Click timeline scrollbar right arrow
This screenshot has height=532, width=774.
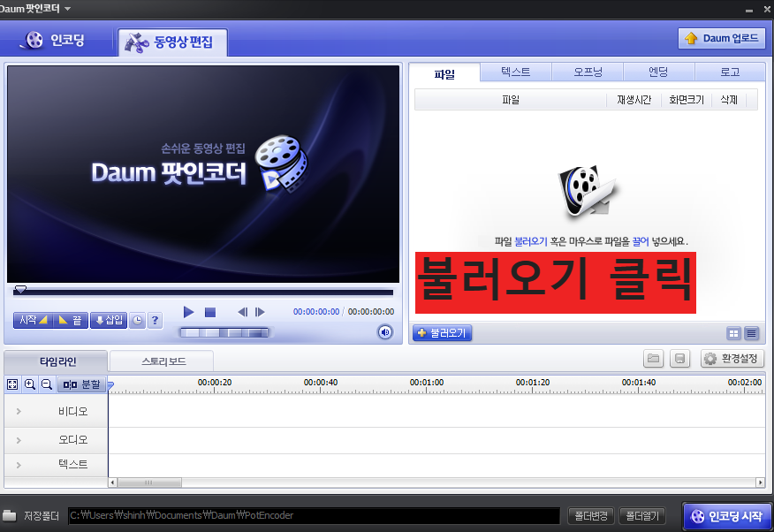(760, 483)
